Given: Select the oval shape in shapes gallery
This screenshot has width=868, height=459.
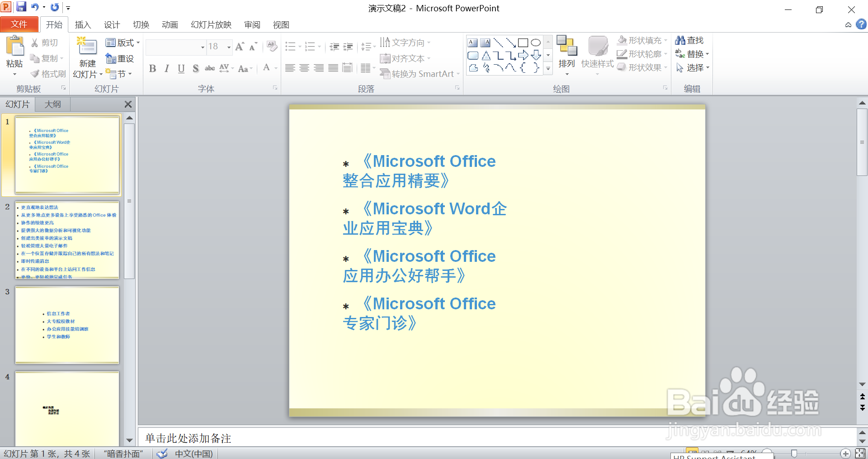Looking at the screenshot, I should click(536, 43).
